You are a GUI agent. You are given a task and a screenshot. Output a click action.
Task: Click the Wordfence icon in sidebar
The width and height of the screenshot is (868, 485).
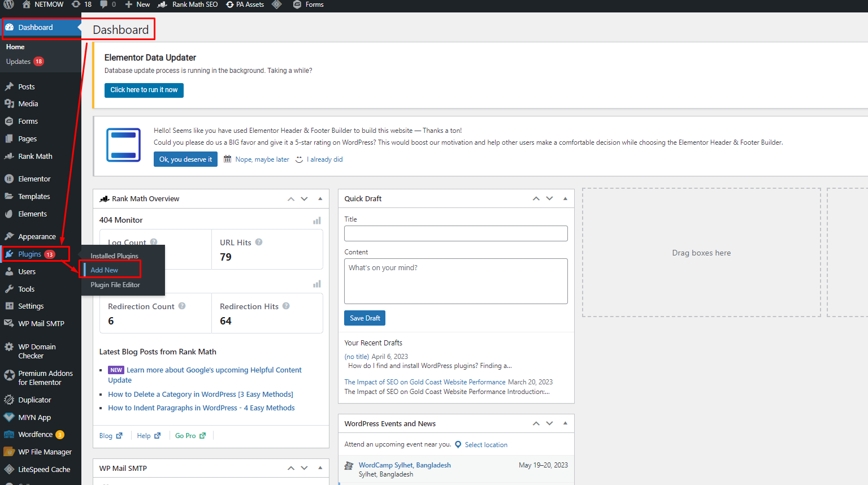pyautogui.click(x=9, y=435)
